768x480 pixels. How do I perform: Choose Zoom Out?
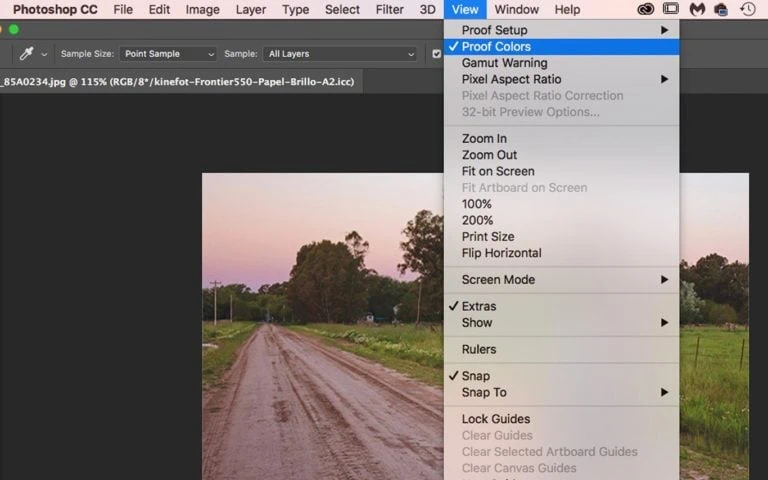pyautogui.click(x=561, y=155)
